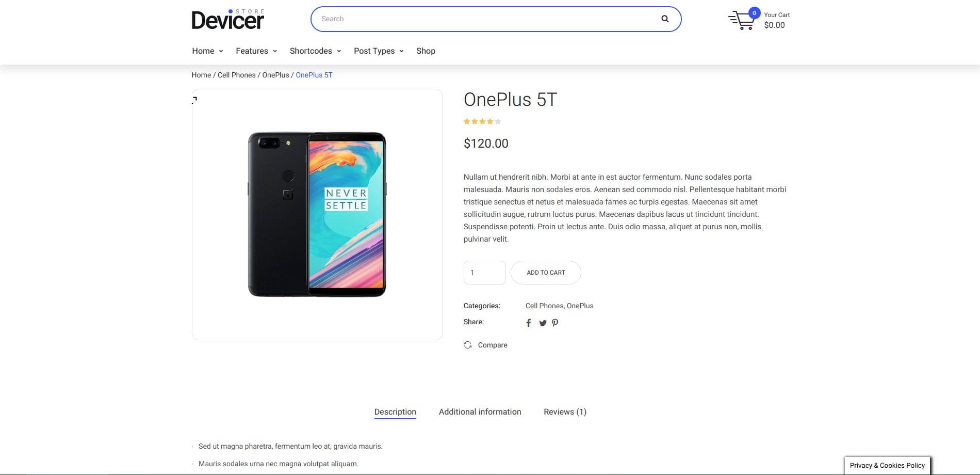Share product on Pinterest
Screen dimensions: 980x475
pyautogui.click(x=555, y=323)
